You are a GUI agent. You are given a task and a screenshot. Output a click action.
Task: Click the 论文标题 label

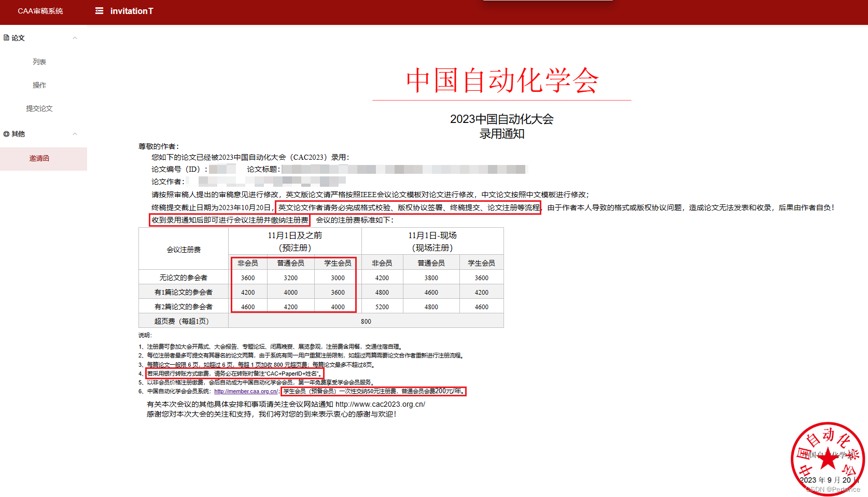click(263, 169)
